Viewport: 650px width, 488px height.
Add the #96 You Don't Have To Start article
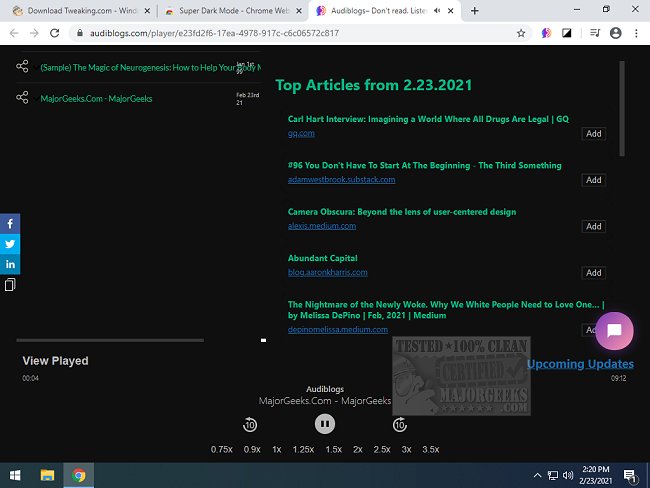point(594,180)
